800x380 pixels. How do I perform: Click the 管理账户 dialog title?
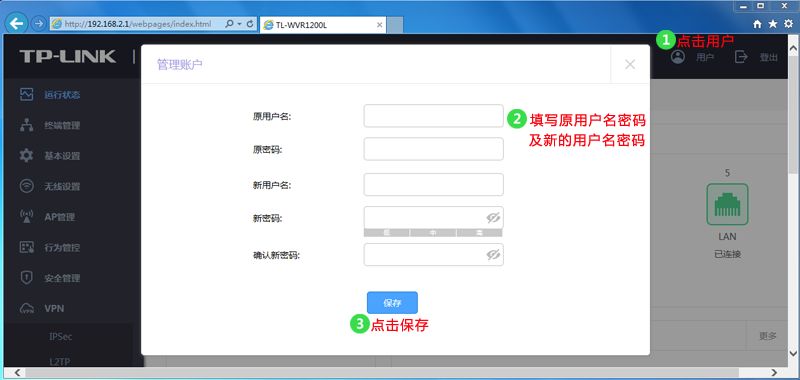tap(180, 65)
